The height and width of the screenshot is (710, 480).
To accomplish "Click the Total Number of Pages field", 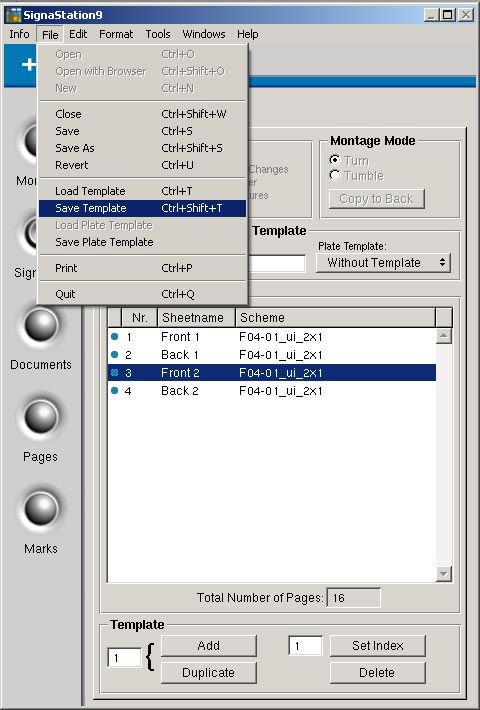I will (x=353, y=598).
